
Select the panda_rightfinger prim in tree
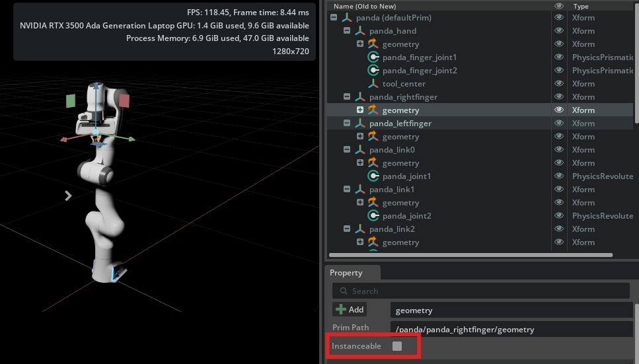[x=403, y=97]
